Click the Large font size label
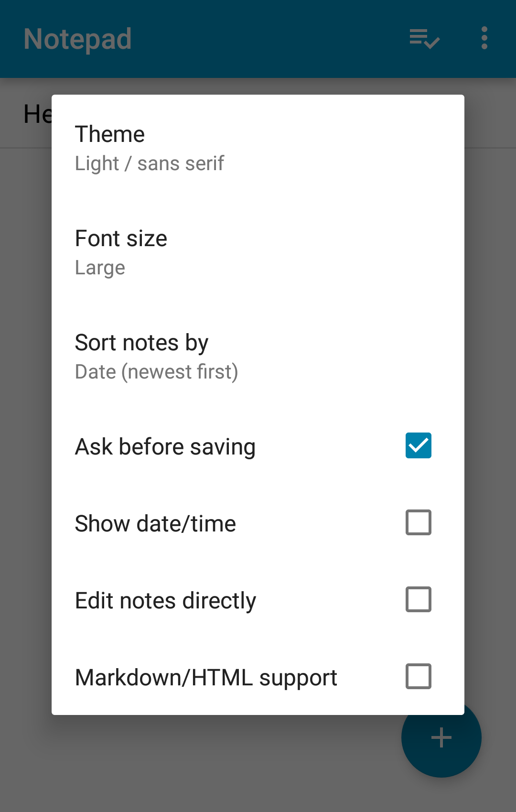The height and width of the screenshot is (812, 516). (99, 267)
